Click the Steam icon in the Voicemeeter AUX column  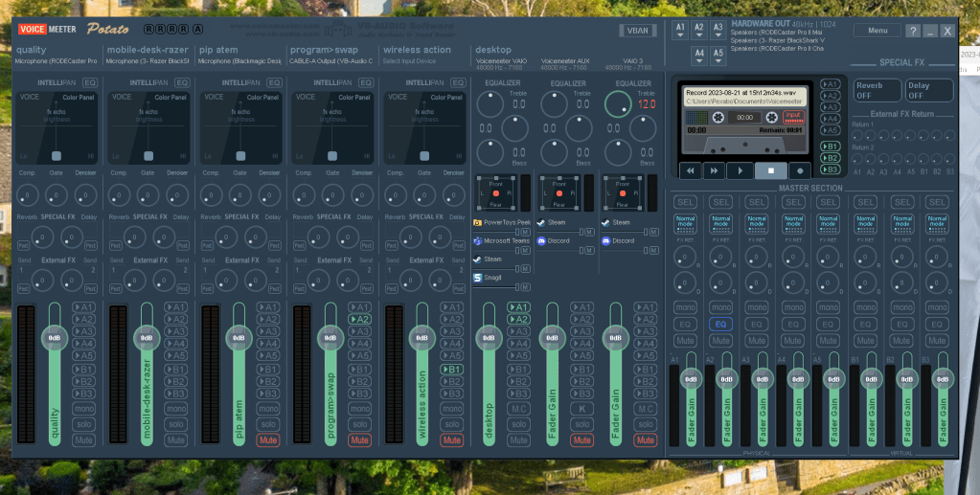tap(541, 222)
